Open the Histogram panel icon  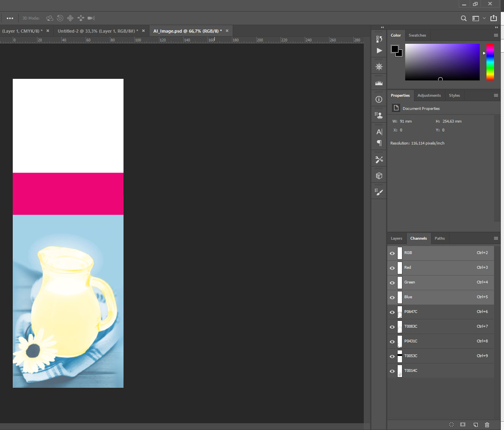coord(379,83)
